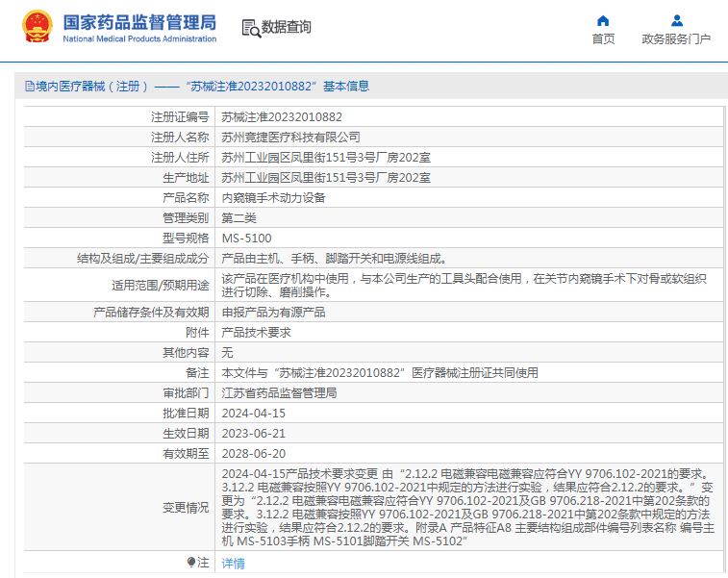
Task: Click the 产品名称 label
Action: click(186, 198)
